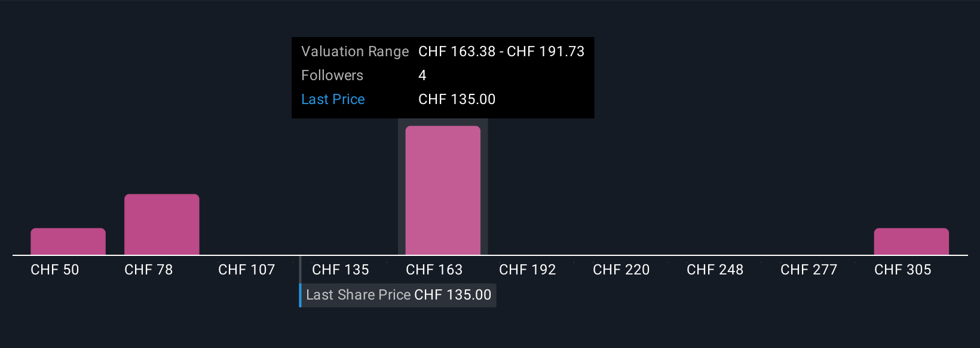Select the pink bar above CHF 305
This screenshot has width=980, height=348.
pos(911,242)
